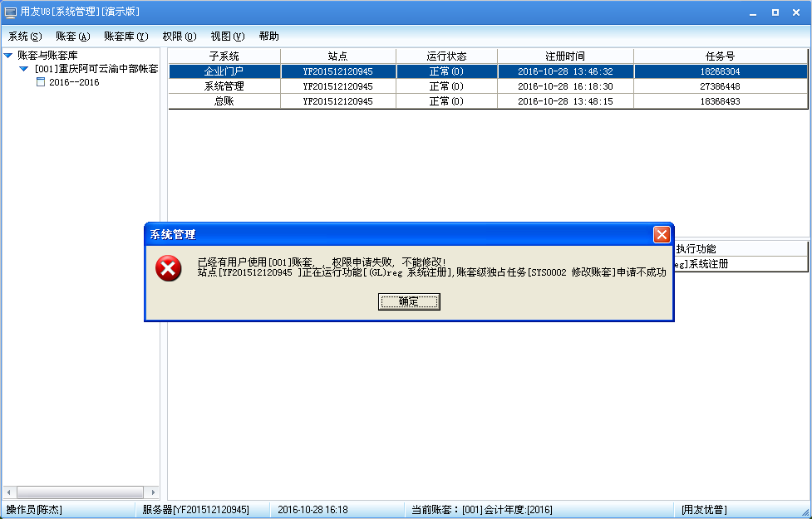
Task: Click the right arrow on the tree scrollbar
Action: pyautogui.click(x=155, y=492)
